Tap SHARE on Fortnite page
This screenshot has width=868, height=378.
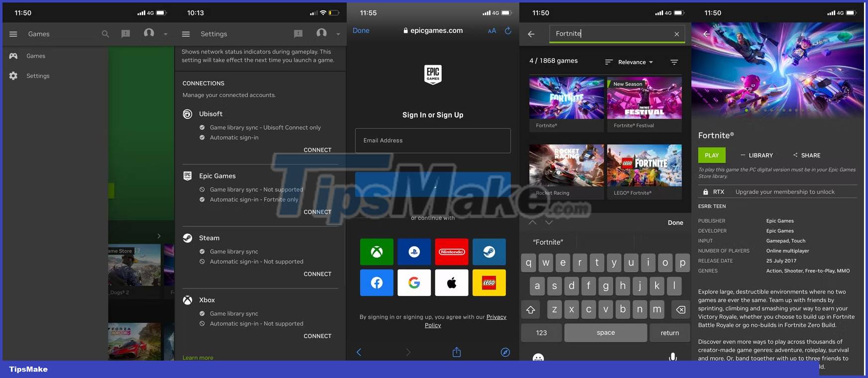[806, 155]
